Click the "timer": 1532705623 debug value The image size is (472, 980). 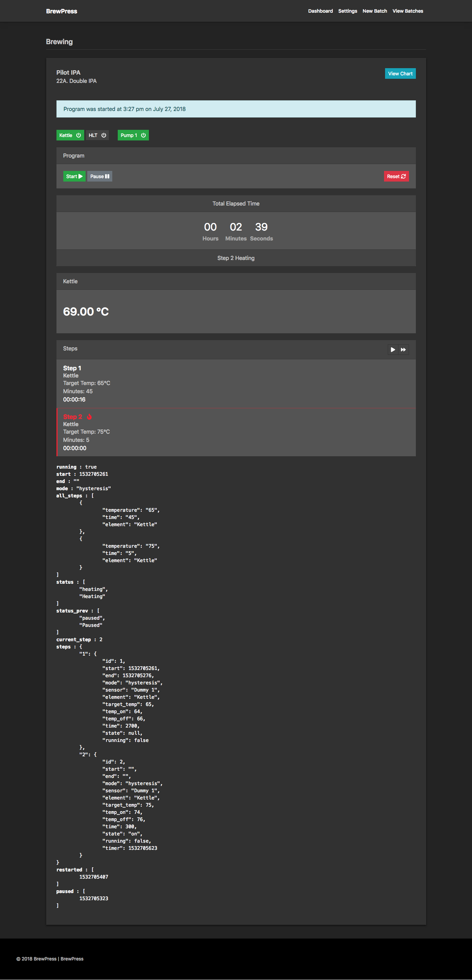(x=130, y=848)
